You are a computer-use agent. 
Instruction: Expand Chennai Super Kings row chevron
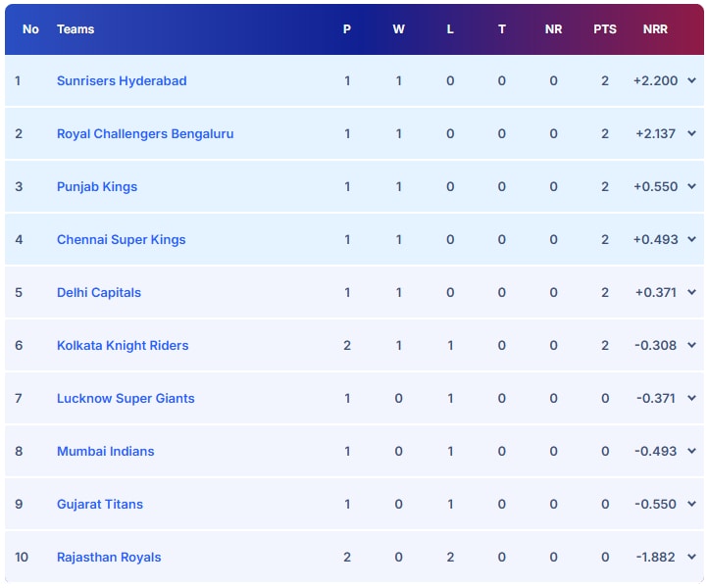tap(691, 240)
